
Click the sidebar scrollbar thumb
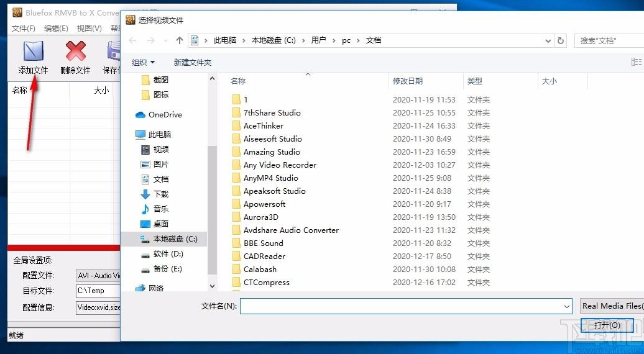(213, 210)
